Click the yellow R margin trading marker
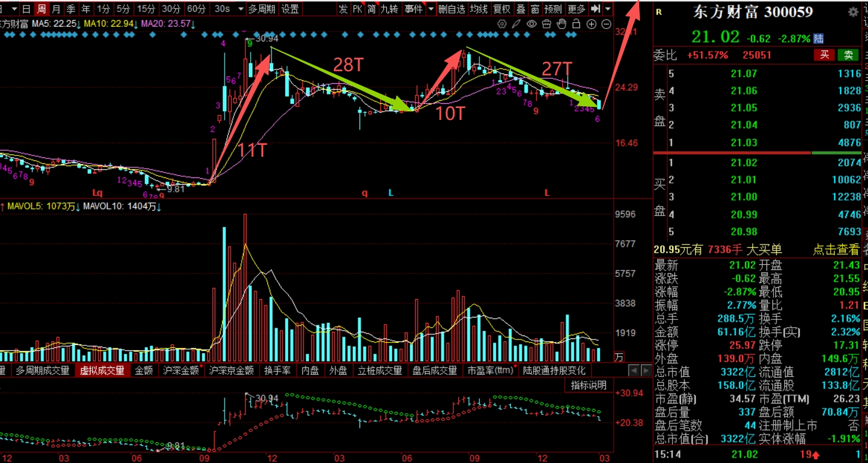 point(658,11)
